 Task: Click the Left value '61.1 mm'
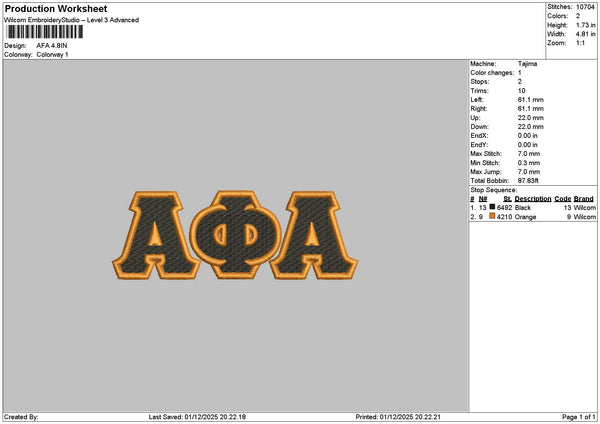530,100
